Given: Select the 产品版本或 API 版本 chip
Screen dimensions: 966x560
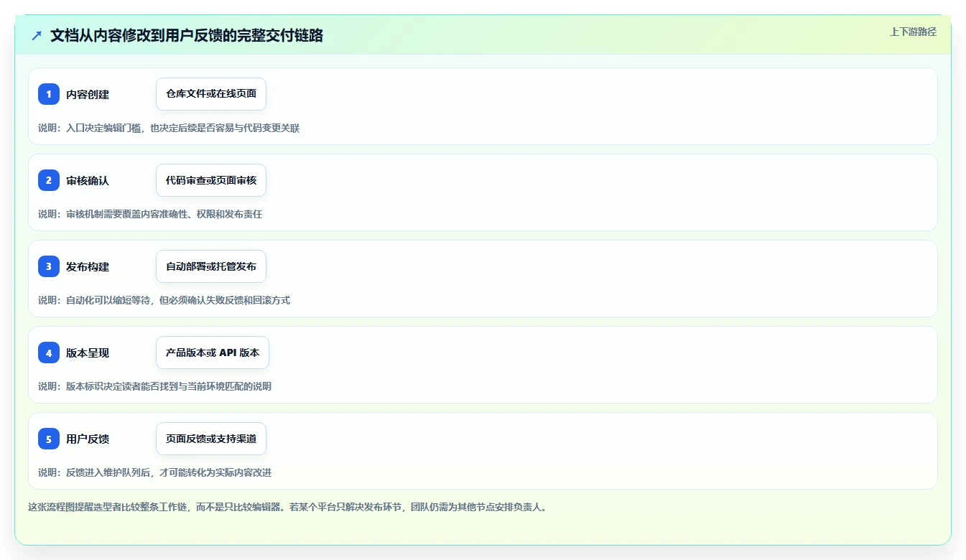Looking at the screenshot, I should [213, 353].
